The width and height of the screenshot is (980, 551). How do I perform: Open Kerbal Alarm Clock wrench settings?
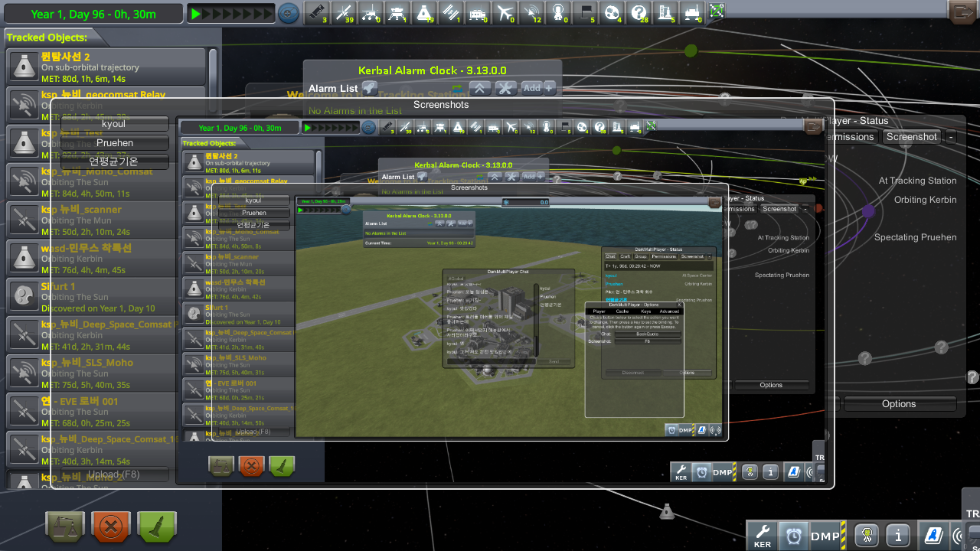pyautogui.click(x=506, y=88)
